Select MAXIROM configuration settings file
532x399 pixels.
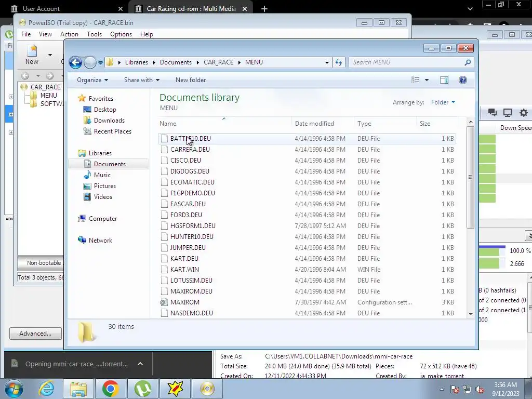pos(307,302)
